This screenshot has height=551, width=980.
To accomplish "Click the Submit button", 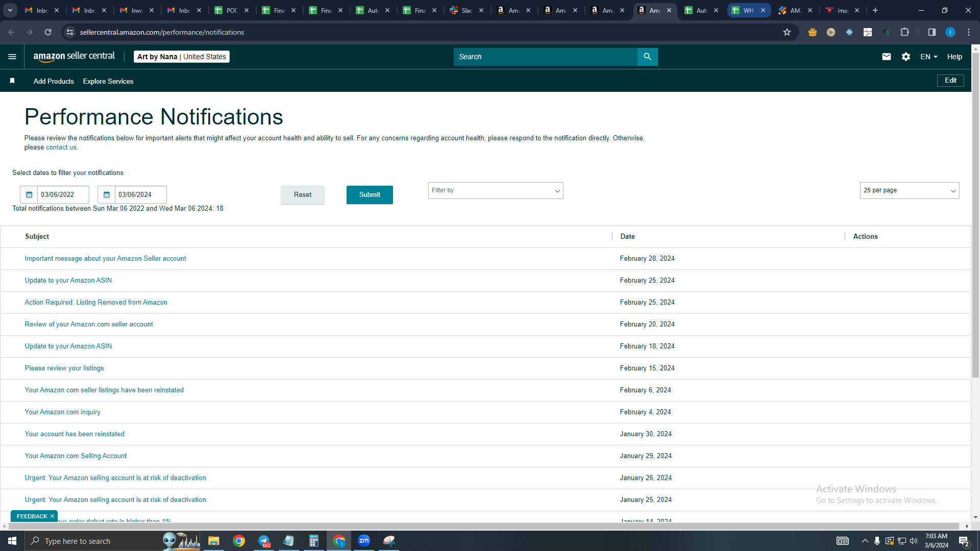I will [370, 194].
